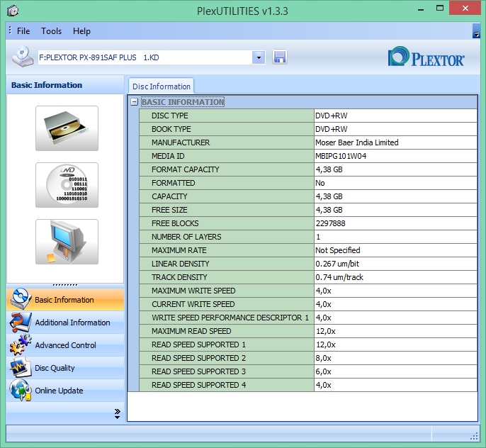Click the Plextor logo

point(426,57)
